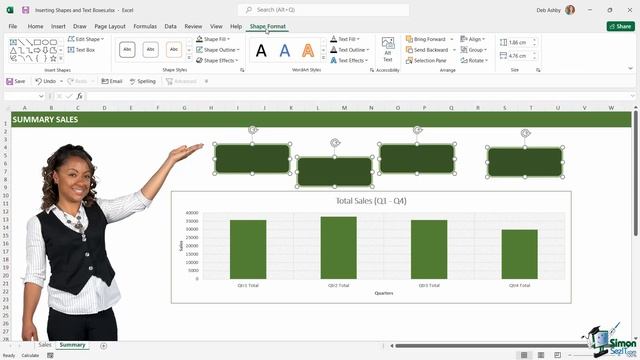Apply orange WordArt style
640x360 pixels.
point(308,51)
